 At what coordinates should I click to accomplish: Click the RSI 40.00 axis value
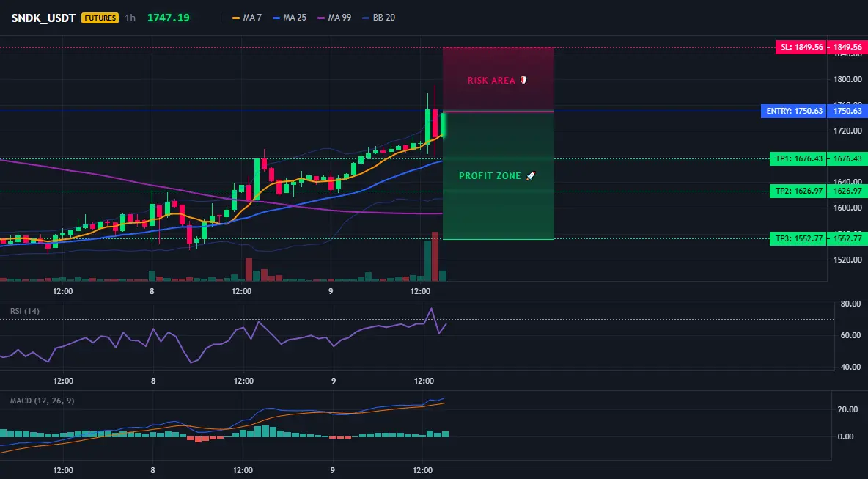coord(850,367)
